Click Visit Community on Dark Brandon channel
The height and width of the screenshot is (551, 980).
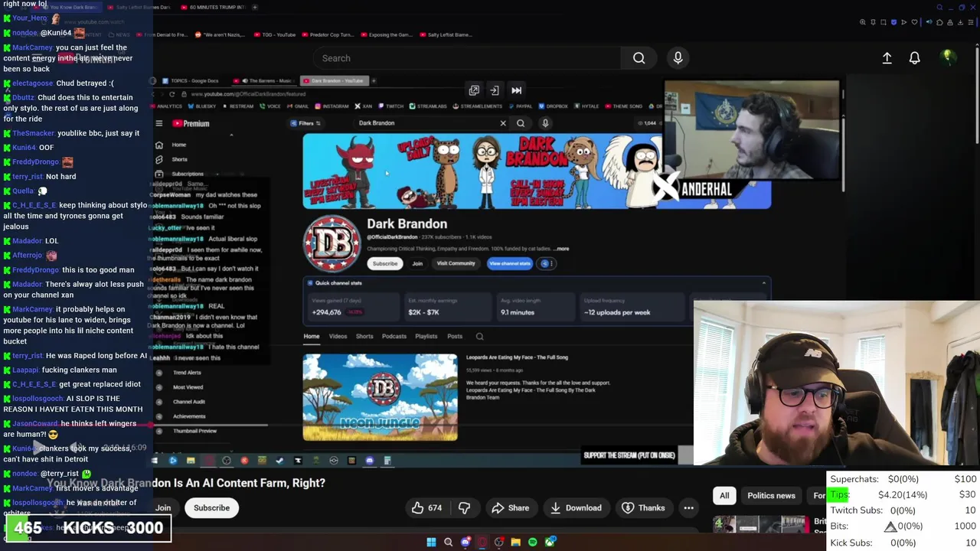(x=456, y=263)
